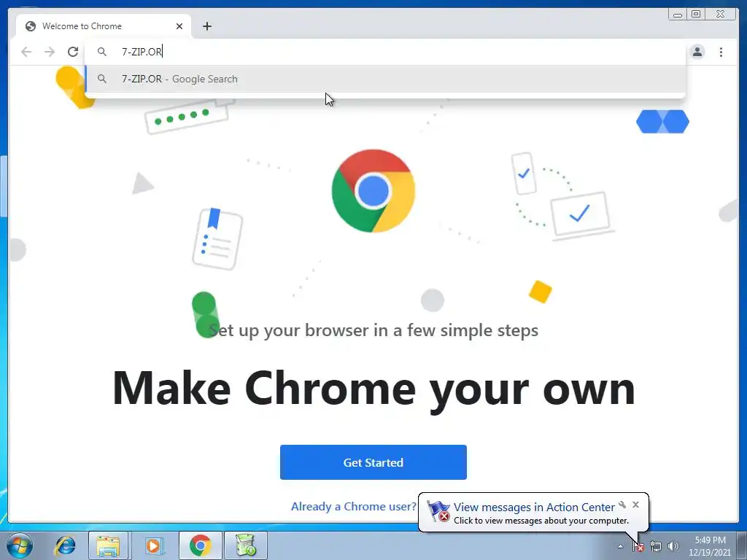Dismiss the Action Center notification balloon

[635, 505]
